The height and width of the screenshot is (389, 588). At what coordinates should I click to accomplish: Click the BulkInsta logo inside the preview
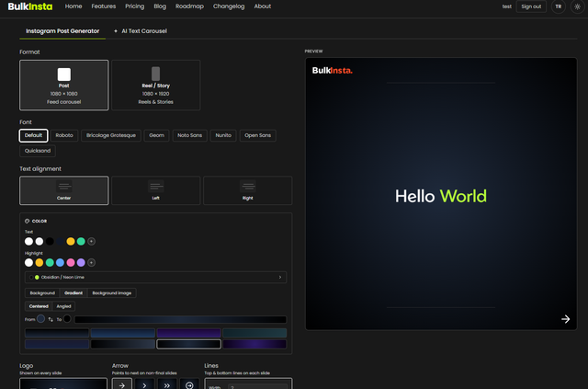click(333, 70)
